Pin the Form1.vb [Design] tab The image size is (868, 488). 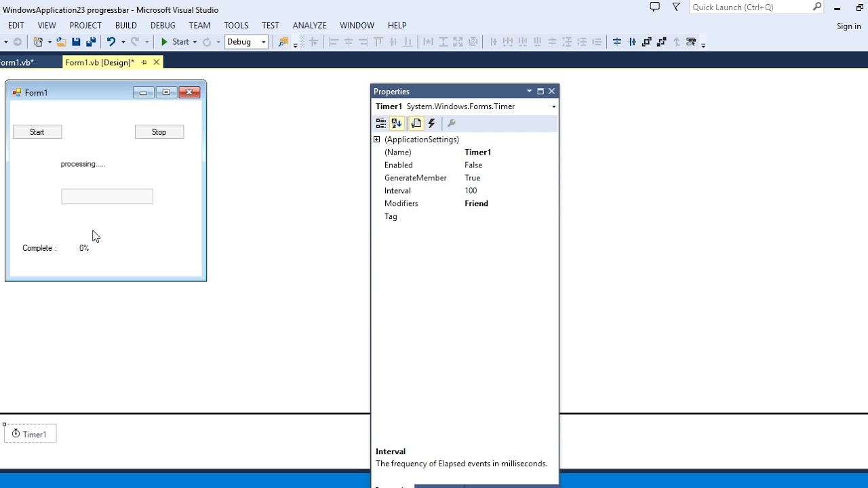click(x=144, y=62)
